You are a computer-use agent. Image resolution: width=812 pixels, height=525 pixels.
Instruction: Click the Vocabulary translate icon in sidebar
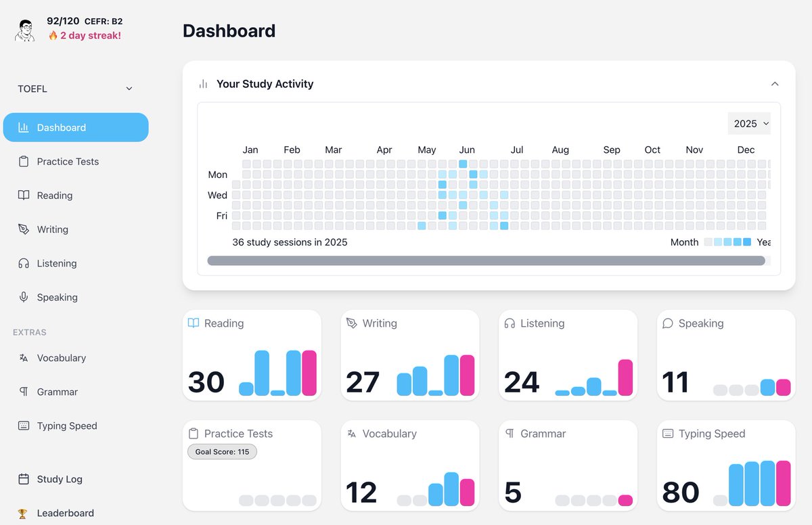click(x=24, y=358)
